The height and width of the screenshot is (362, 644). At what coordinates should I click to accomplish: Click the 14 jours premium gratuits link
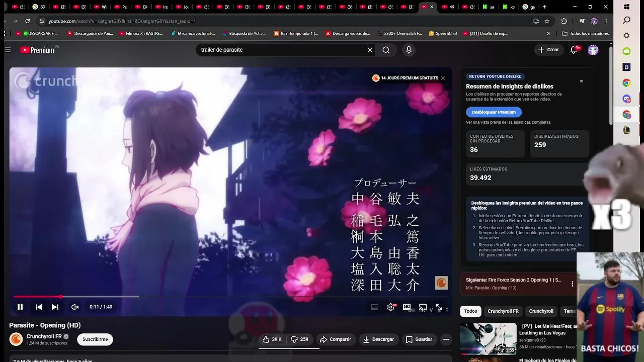406,78
